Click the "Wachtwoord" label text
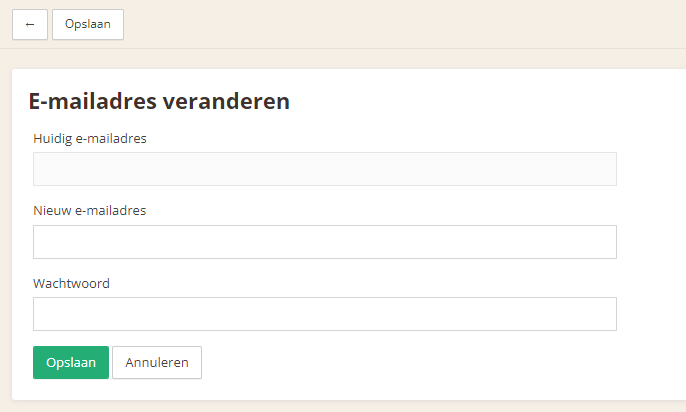This screenshot has width=686, height=412. tap(71, 283)
